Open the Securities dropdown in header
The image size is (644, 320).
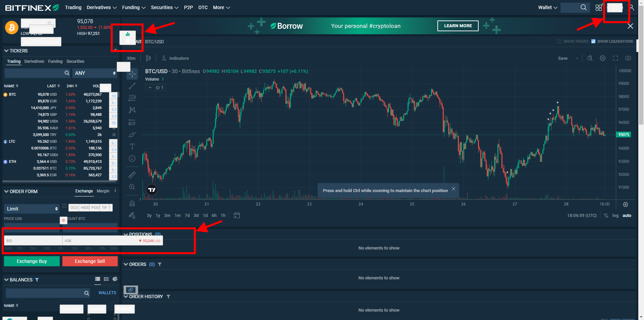click(165, 7)
